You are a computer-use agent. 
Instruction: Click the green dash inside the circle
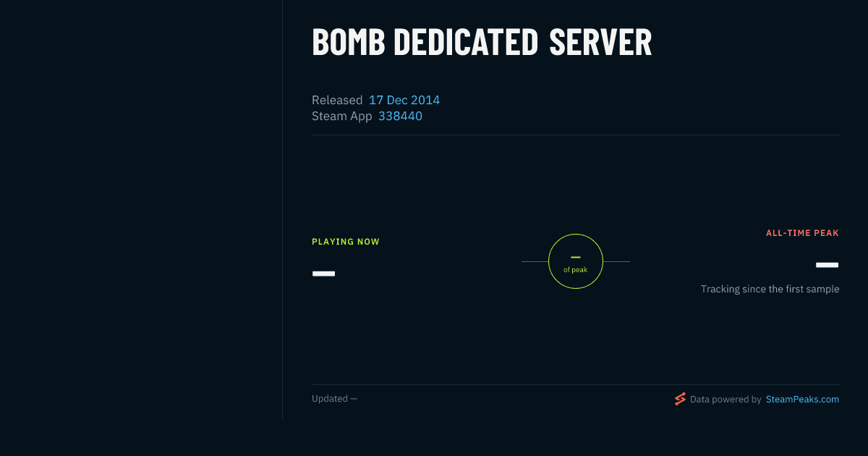pyautogui.click(x=576, y=257)
